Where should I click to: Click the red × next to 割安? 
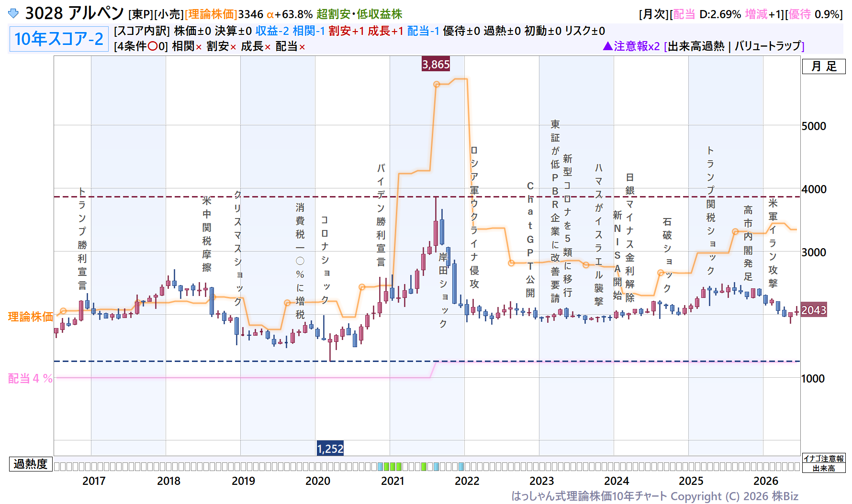233,47
